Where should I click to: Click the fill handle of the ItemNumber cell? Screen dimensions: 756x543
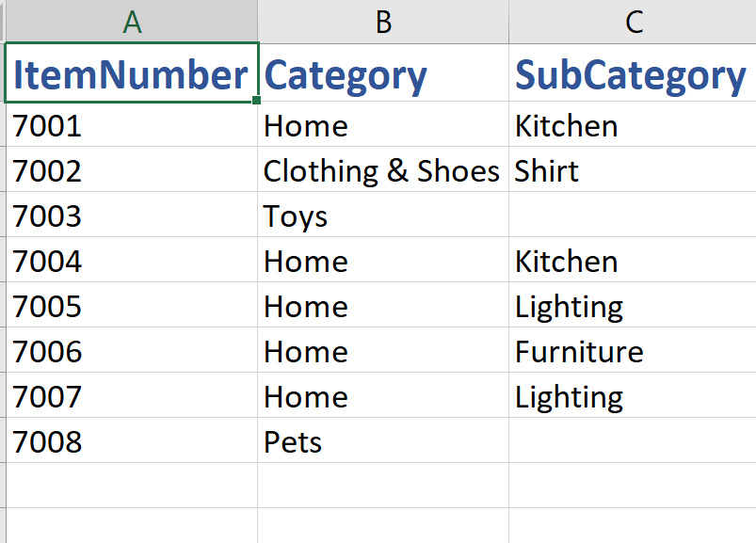(x=257, y=100)
